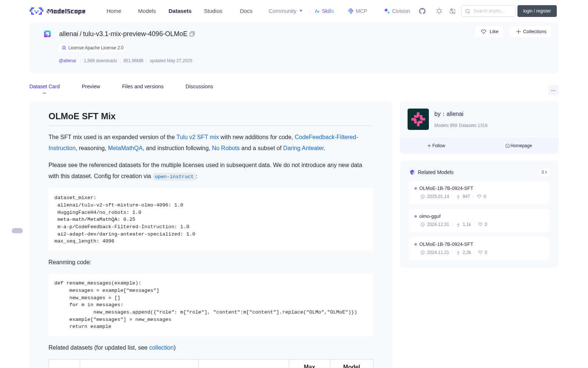The width and height of the screenshot is (588, 368).
Task: Add dataset to Collections
Action: pos(531,32)
